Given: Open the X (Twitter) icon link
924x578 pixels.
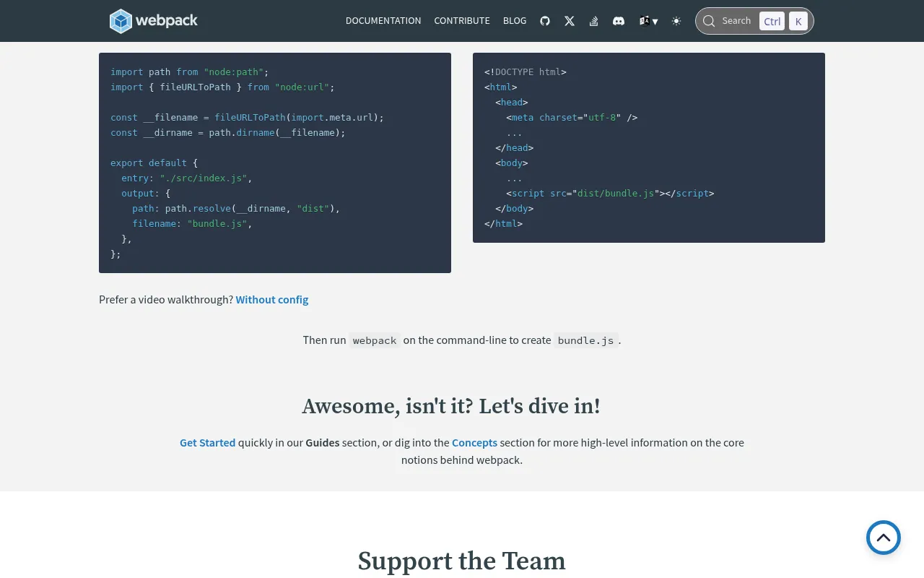Looking at the screenshot, I should pos(570,21).
